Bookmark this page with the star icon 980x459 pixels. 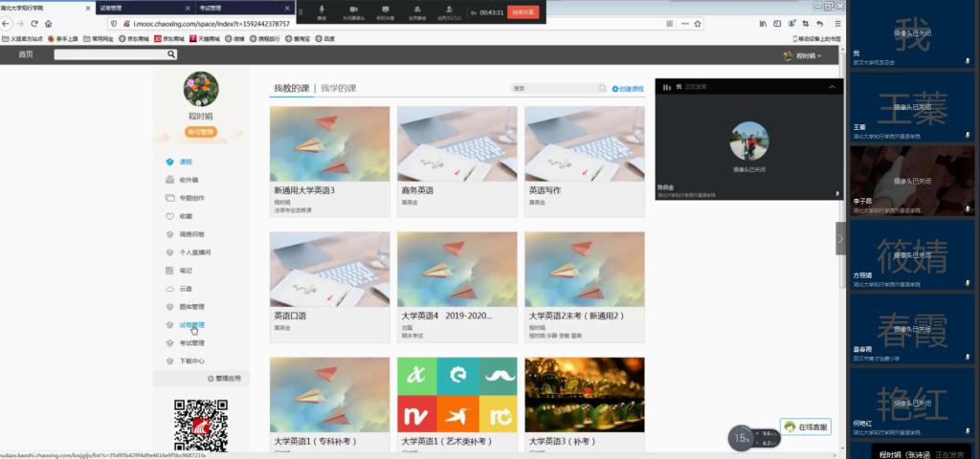[x=698, y=23]
